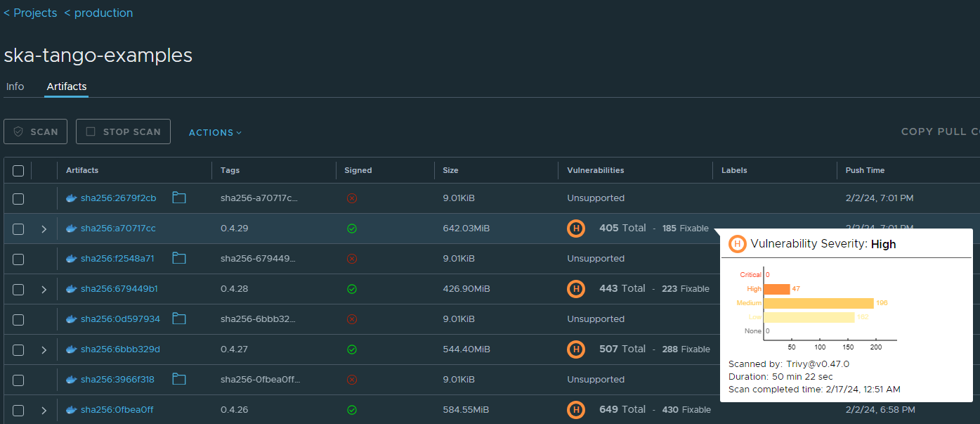980x424 pixels.
Task: Select checkbox for sha256:0d597934 row
Action: point(18,320)
